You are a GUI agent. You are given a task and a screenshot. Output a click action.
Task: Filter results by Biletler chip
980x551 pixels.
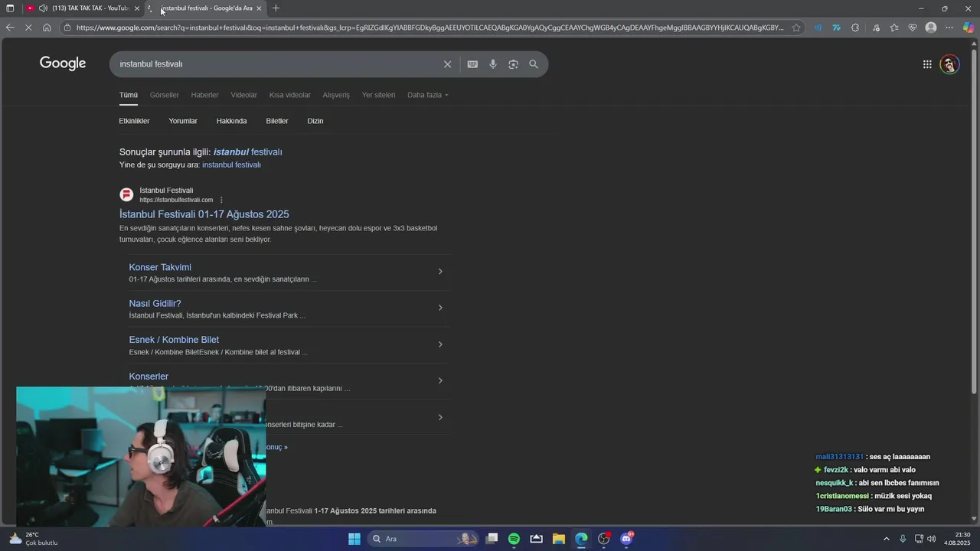pos(277,121)
